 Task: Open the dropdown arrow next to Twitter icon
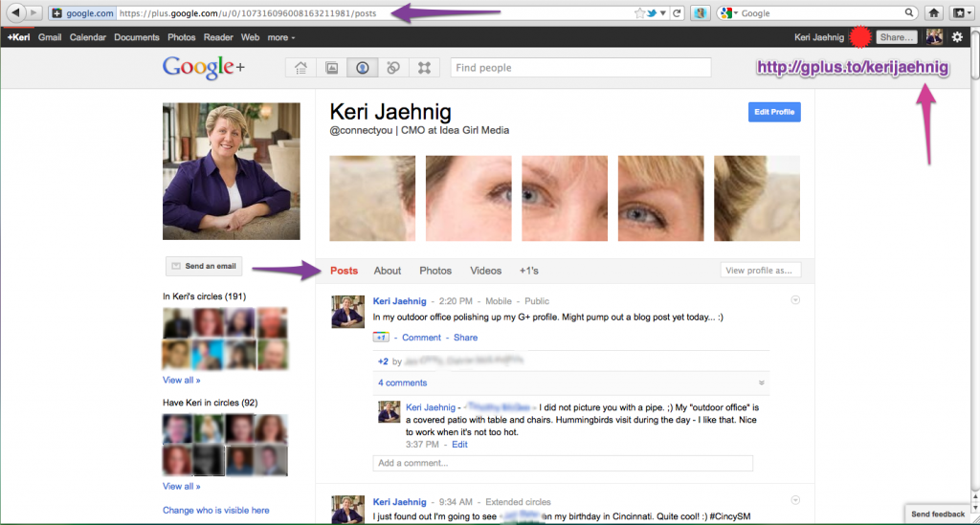(x=662, y=13)
